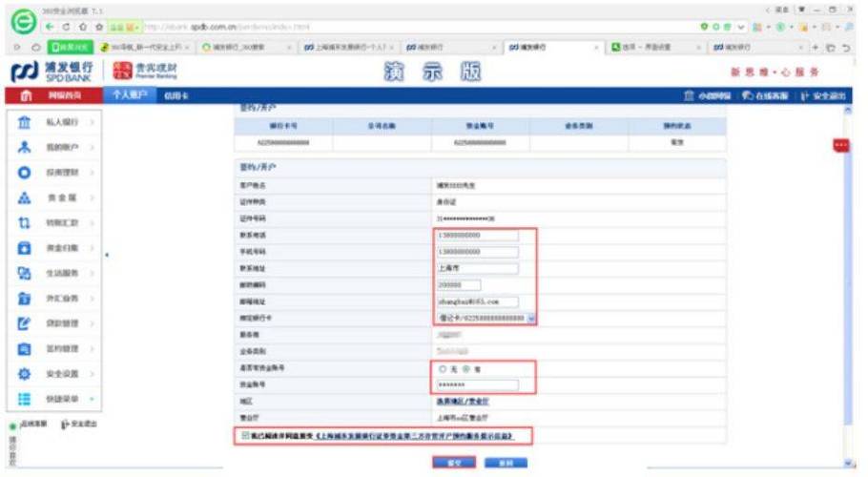Click the red chat bubble icon at the right edge
This screenshot has width=868, height=477.
[x=841, y=146]
